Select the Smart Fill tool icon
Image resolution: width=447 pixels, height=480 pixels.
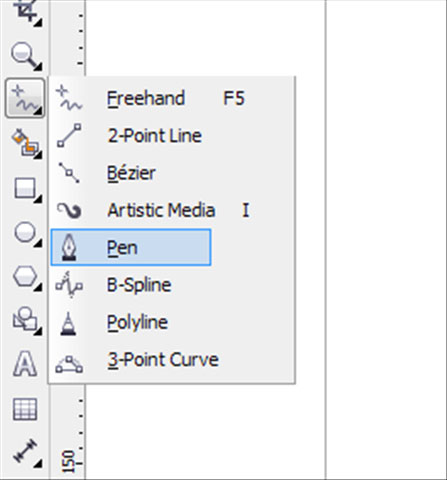point(26,143)
